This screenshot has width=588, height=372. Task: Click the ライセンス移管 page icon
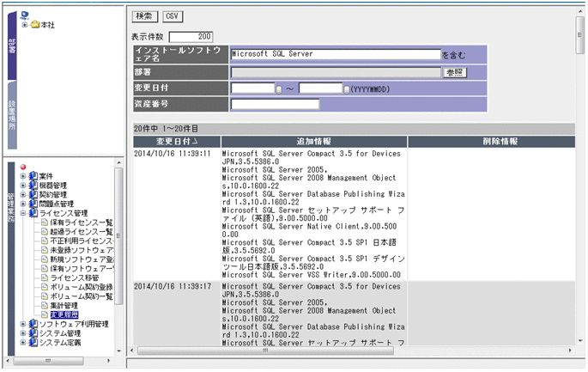click(44, 277)
